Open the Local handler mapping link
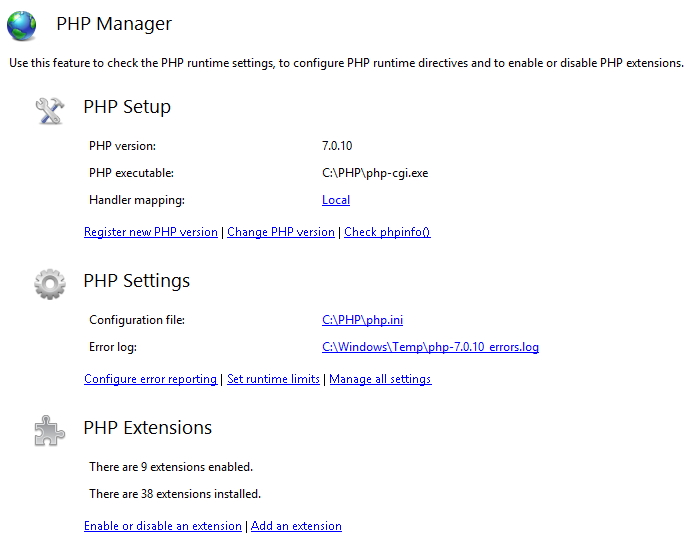 336,200
